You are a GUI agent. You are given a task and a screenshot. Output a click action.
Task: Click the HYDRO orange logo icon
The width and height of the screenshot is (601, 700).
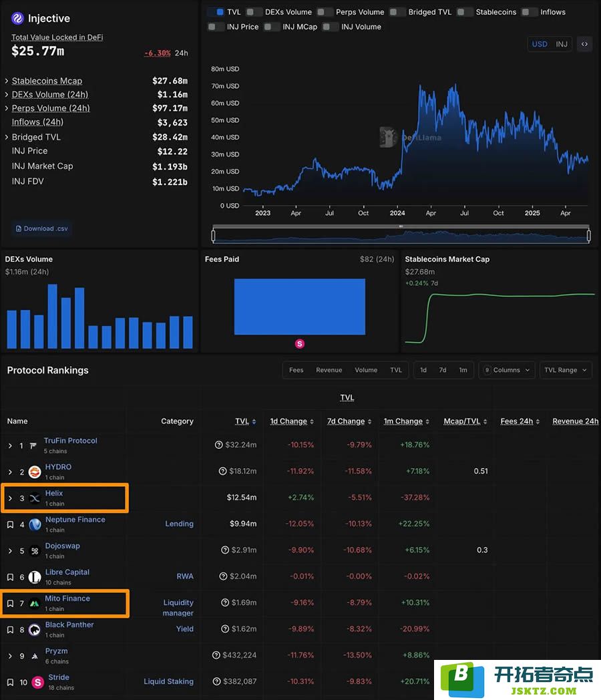coord(35,472)
